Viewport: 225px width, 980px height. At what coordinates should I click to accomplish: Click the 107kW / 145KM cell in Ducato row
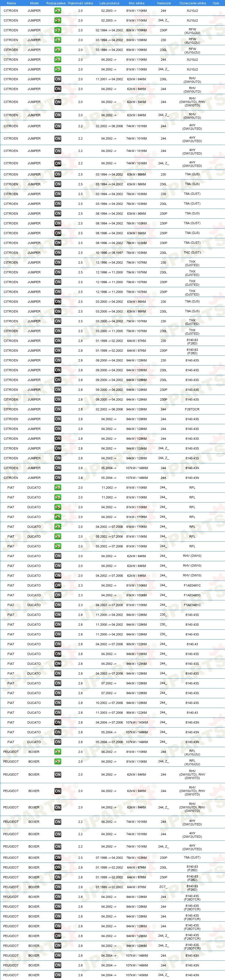tap(137, 722)
